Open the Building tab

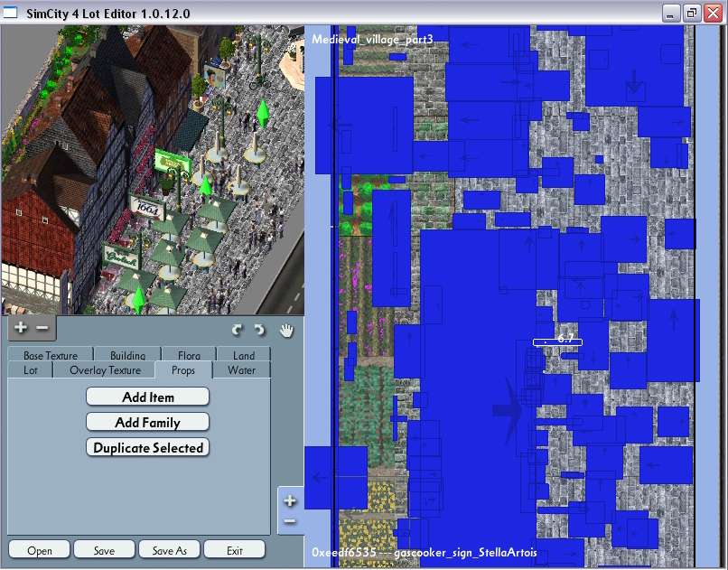(127, 355)
